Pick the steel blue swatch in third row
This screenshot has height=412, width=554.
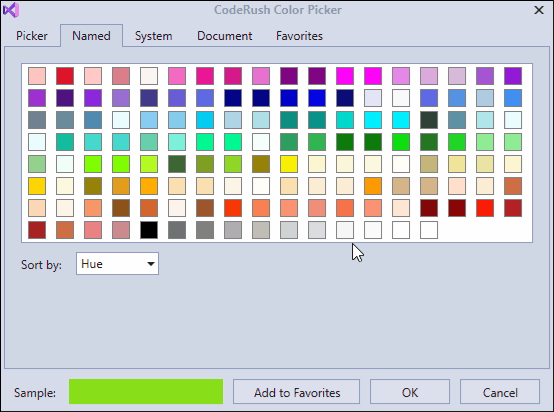pyautogui.click(x=93, y=120)
